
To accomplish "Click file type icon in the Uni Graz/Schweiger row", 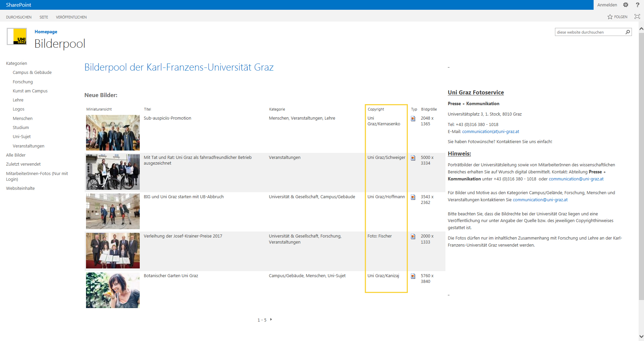I will 413,158.
